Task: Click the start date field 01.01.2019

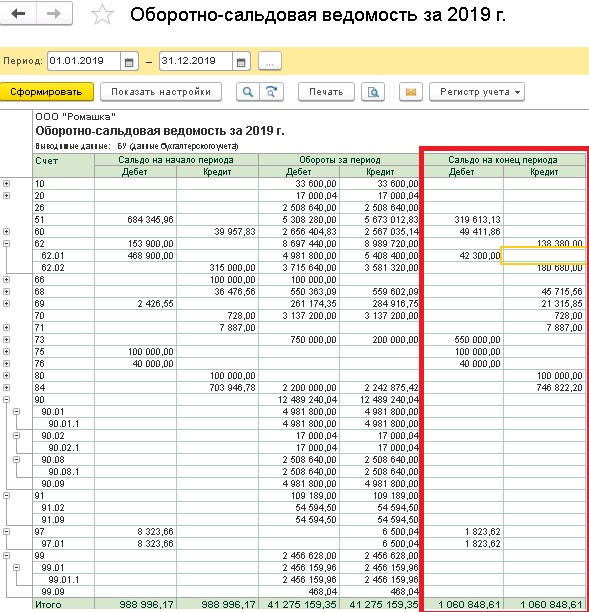Action: [84, 61]
